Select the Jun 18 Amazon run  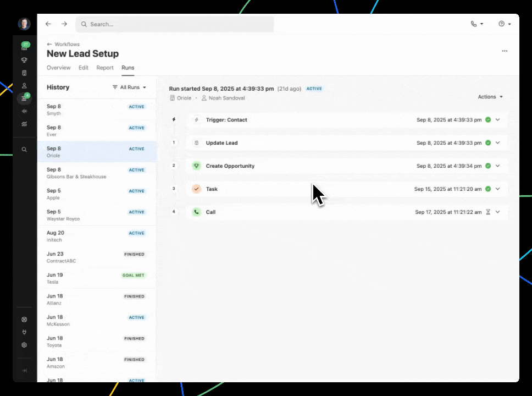(97, 362)
